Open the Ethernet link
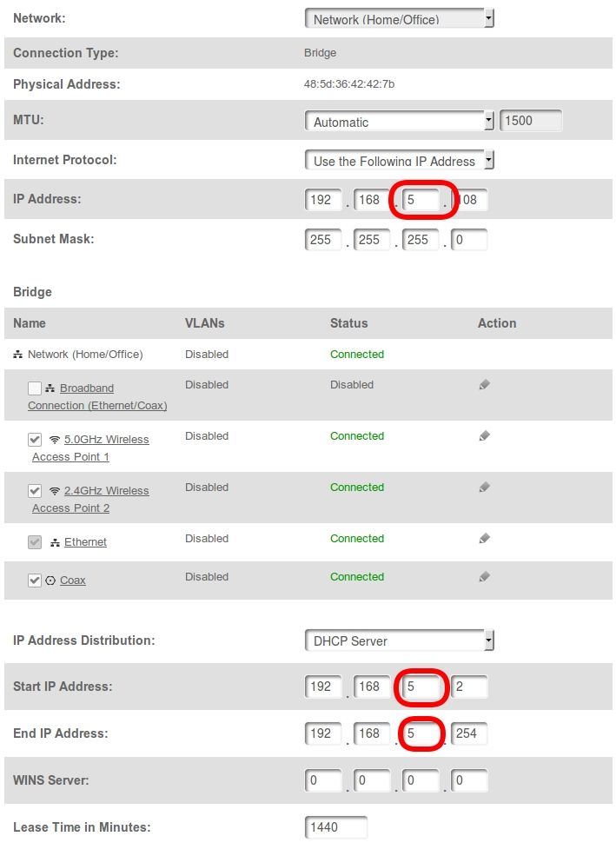This screenshot has width=616, height=856. [85, 542]
